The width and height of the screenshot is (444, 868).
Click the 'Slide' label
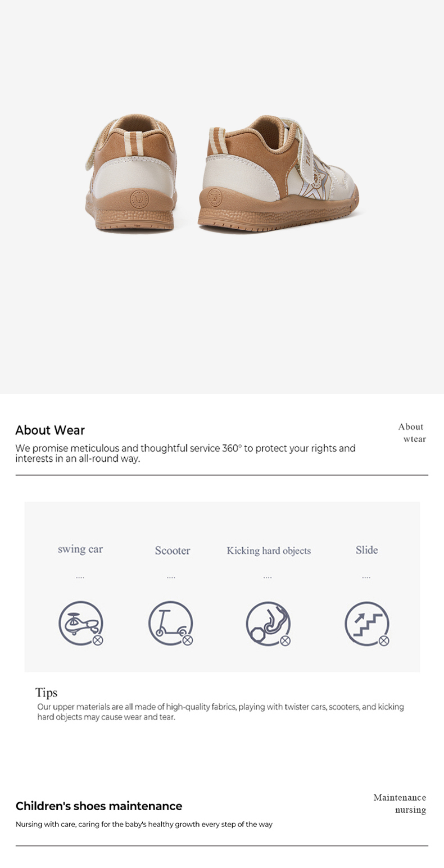coord(366,549)
